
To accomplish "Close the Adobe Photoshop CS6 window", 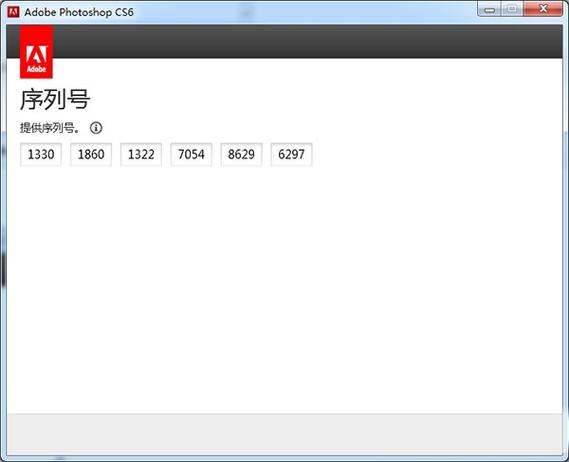I will pyautogui.click(x=543, y=9).
